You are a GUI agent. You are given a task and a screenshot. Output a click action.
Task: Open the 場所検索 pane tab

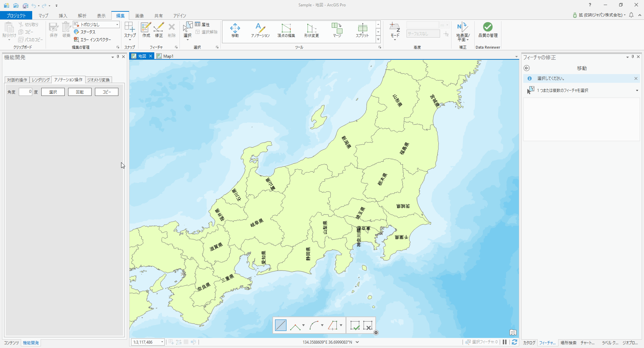(x=569, y=343)
